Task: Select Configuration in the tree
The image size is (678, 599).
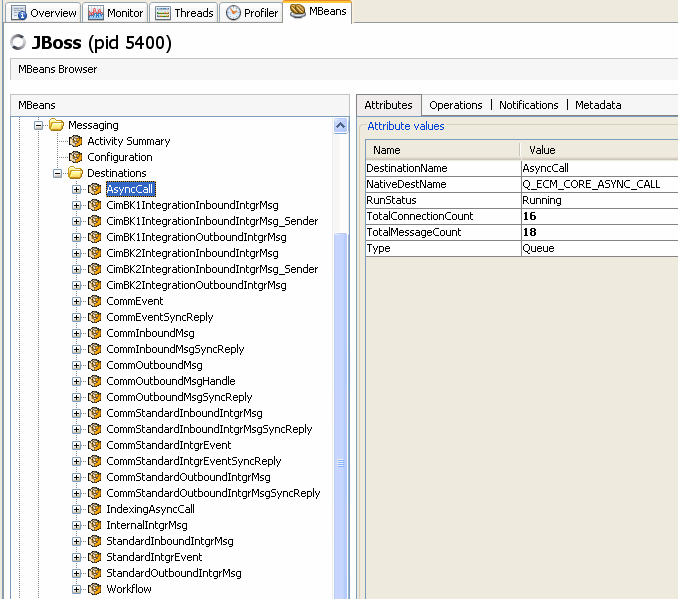Action: click(120, 157)
